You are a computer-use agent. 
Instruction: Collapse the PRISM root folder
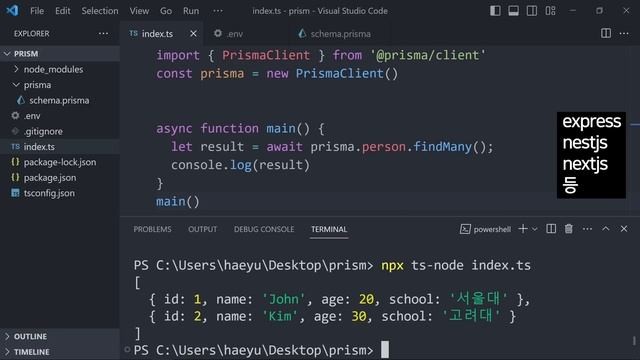pyautogui.click(x=60, y=53)
